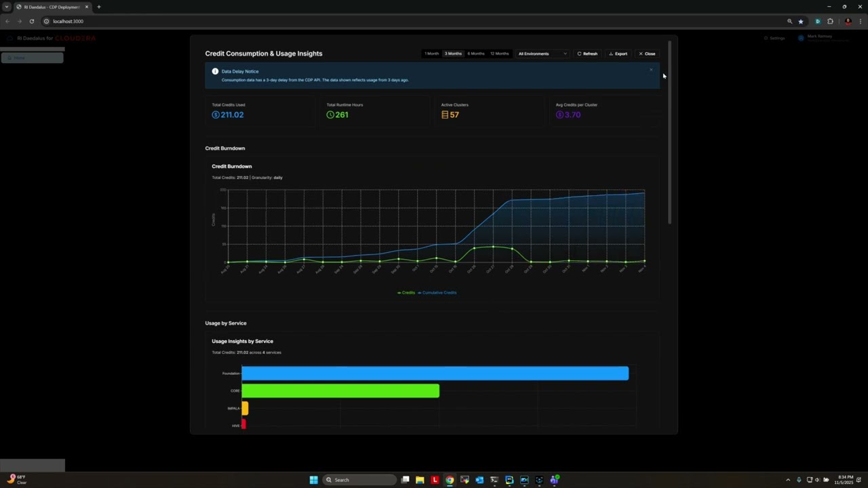This screenshot has height=488, width=868.
Task: Click the site info icon in the address bar
Action: coord(46,21)
